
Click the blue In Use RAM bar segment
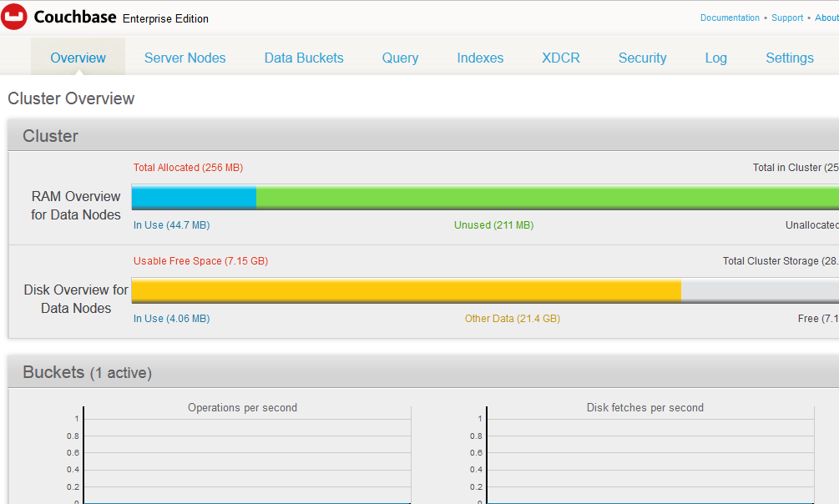(194, 197)
